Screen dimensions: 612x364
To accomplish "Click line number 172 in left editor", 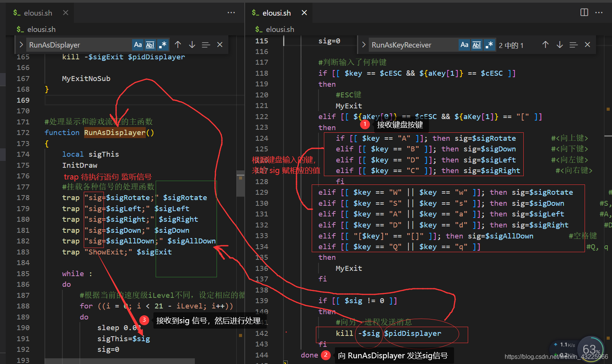I will (23, 132).
